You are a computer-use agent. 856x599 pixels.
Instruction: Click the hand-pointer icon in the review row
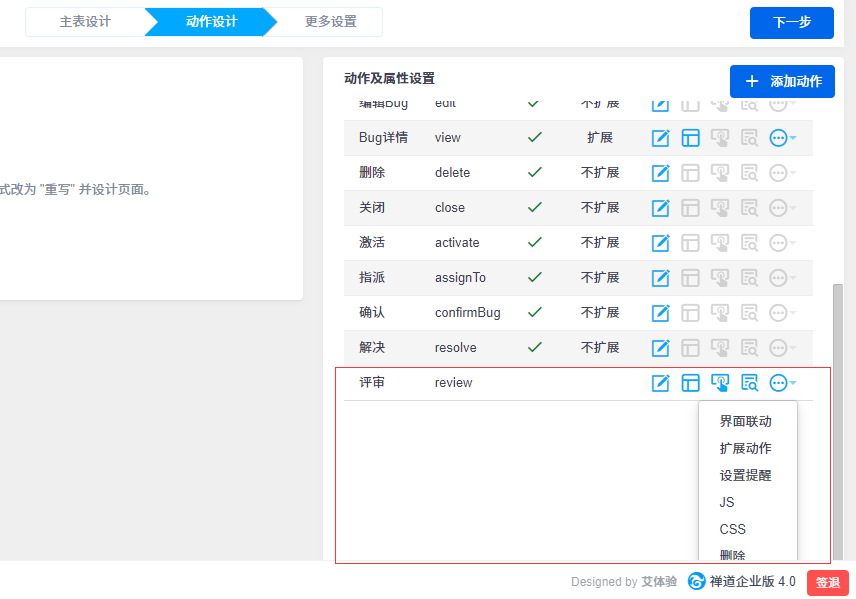720,383
